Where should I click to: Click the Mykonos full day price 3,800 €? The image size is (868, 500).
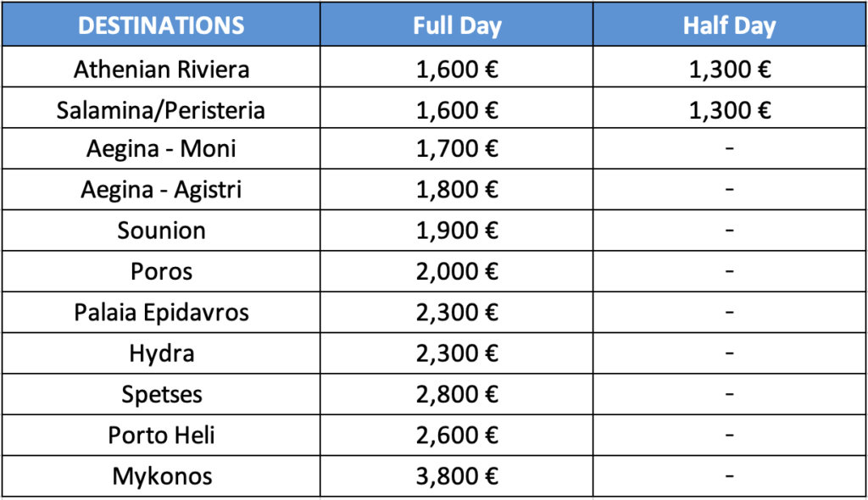[457, 476]
